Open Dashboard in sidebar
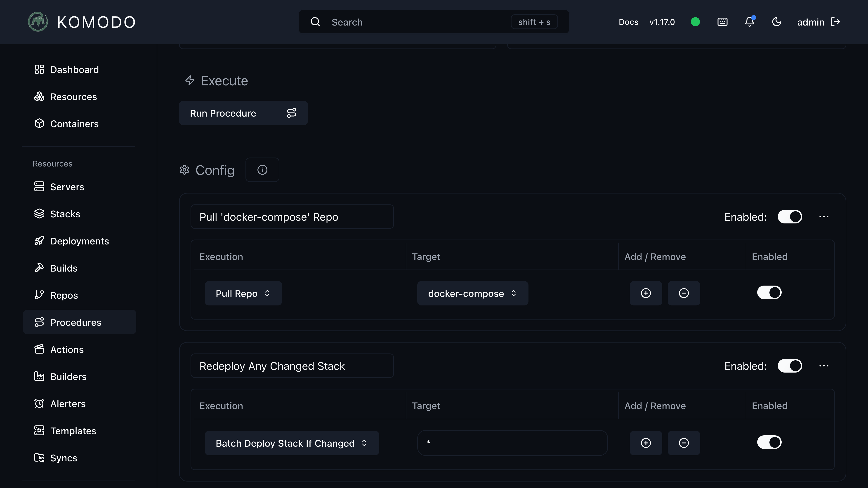 pos(80,69)
